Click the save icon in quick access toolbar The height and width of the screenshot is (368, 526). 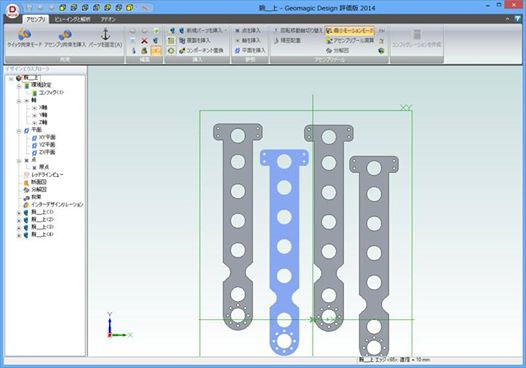tap(29, 7)
